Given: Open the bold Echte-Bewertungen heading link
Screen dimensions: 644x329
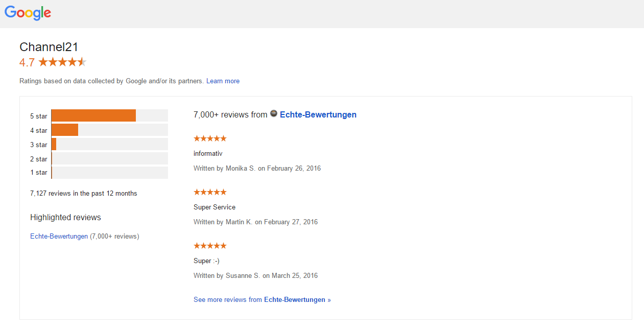Looking at the screenshot, I should (318, 114).
